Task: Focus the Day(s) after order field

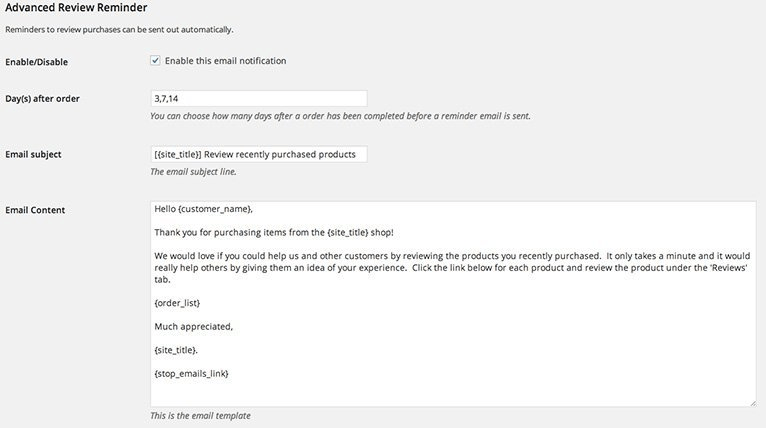Action: [x=258, y=98]
